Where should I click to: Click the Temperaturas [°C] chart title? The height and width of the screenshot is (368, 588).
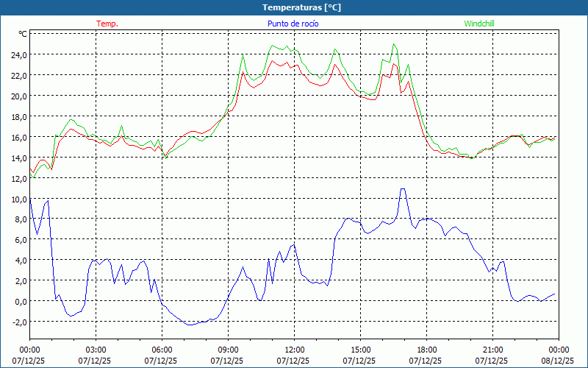301,7
